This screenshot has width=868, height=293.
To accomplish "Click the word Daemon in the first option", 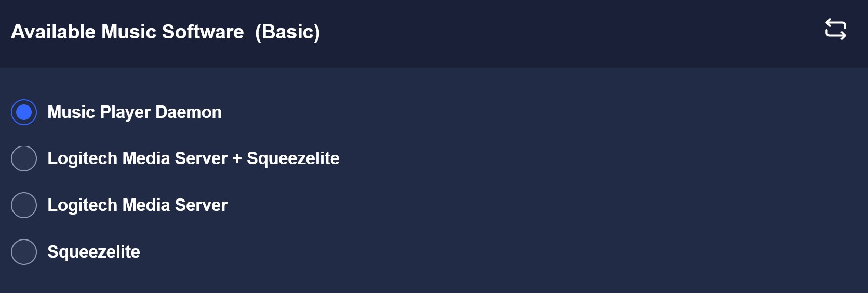I will click(189, 112).
